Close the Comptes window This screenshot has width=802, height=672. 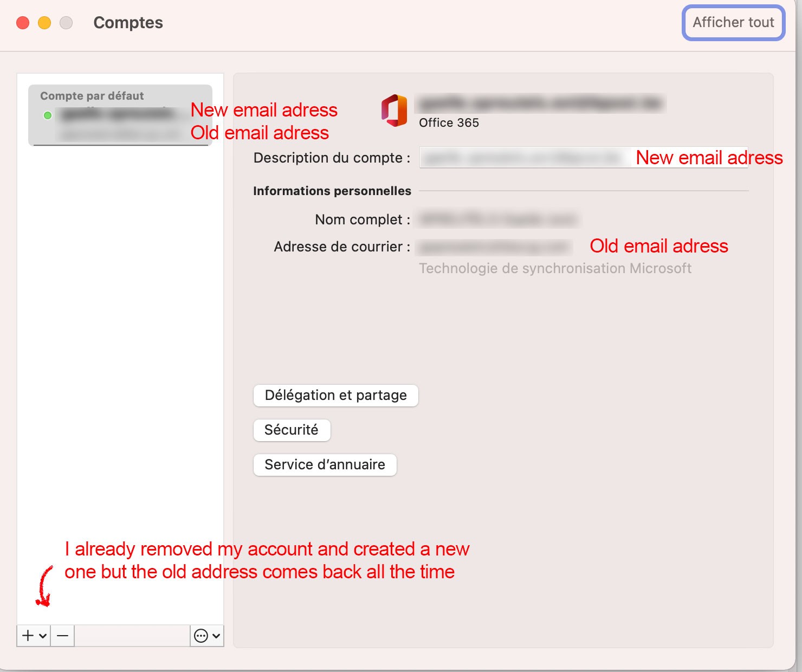(23, 23)
